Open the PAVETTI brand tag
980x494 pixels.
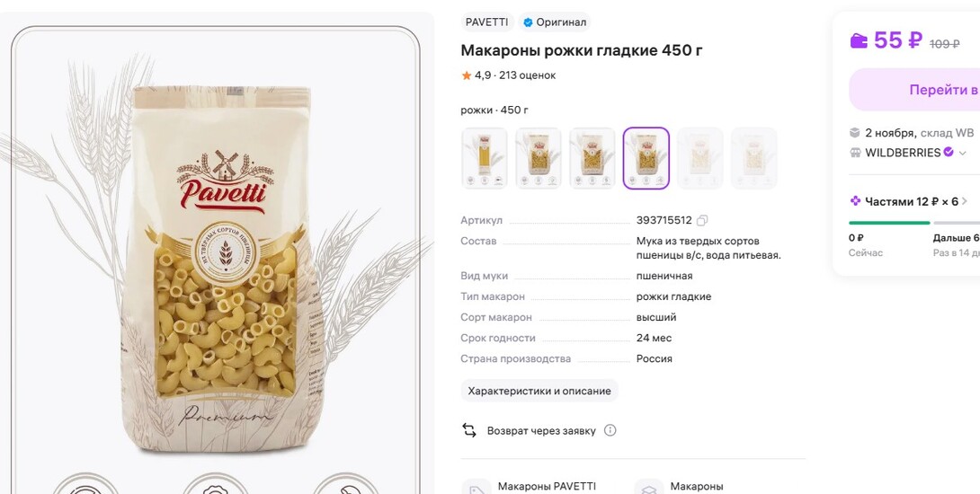click(x=487, y=22)
